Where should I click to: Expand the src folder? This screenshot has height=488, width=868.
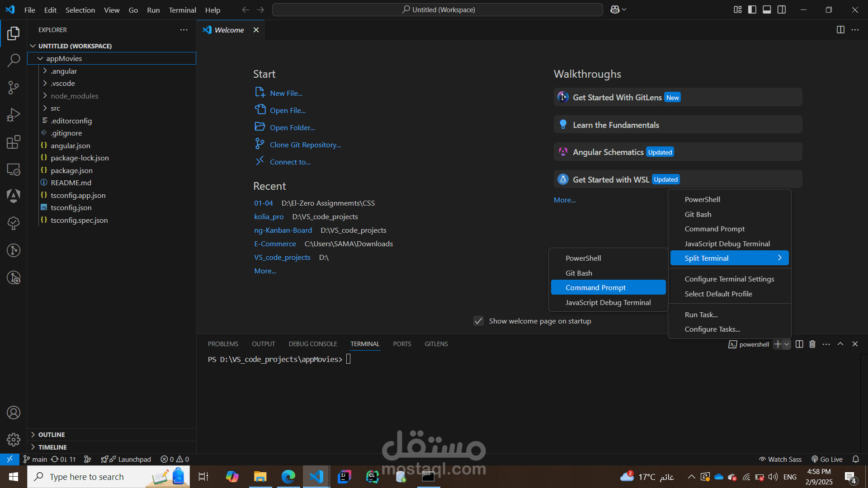55,108
